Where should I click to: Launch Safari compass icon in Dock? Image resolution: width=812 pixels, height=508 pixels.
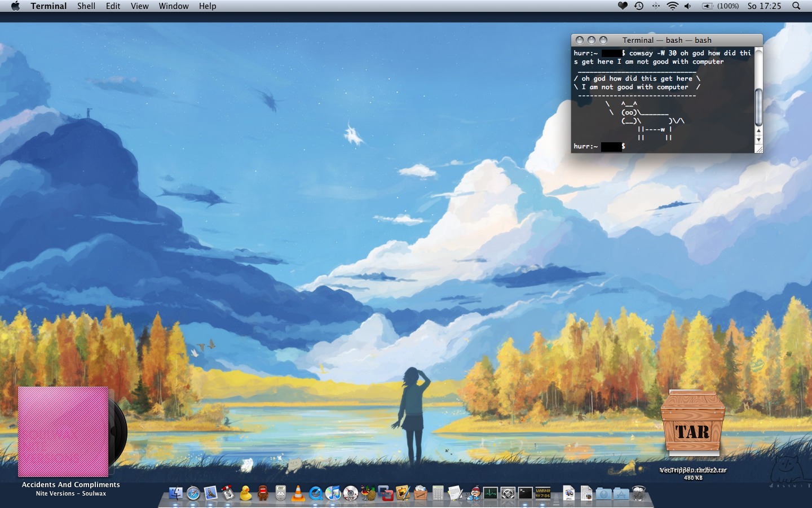point(193,493)
